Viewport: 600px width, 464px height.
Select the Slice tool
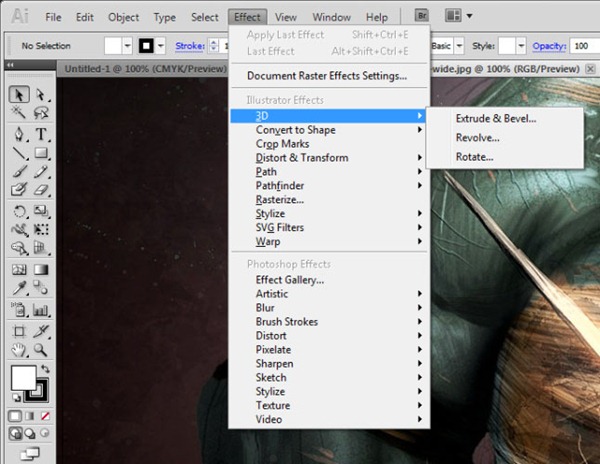[x=41, y=331]
